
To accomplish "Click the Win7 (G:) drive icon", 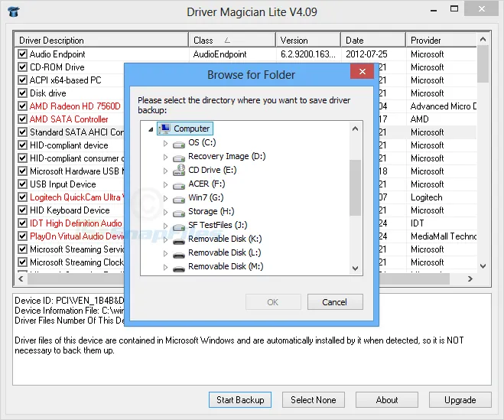I will (x=179, y=200).
